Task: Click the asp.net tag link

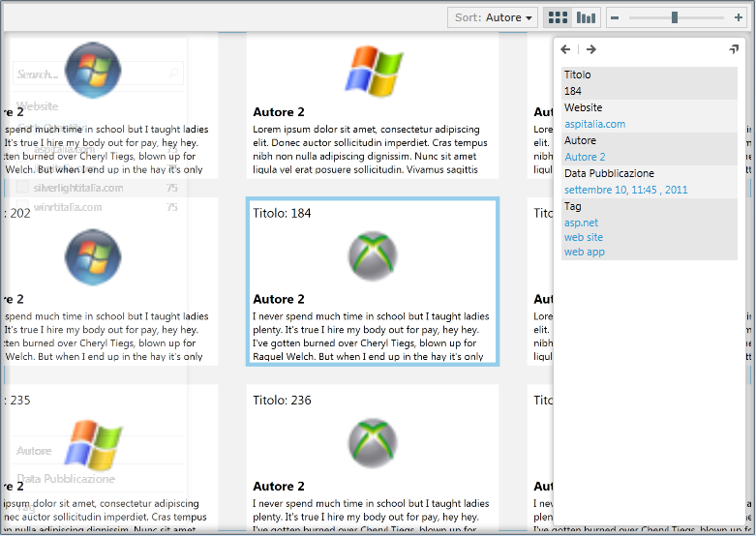Action: [581, 223]
